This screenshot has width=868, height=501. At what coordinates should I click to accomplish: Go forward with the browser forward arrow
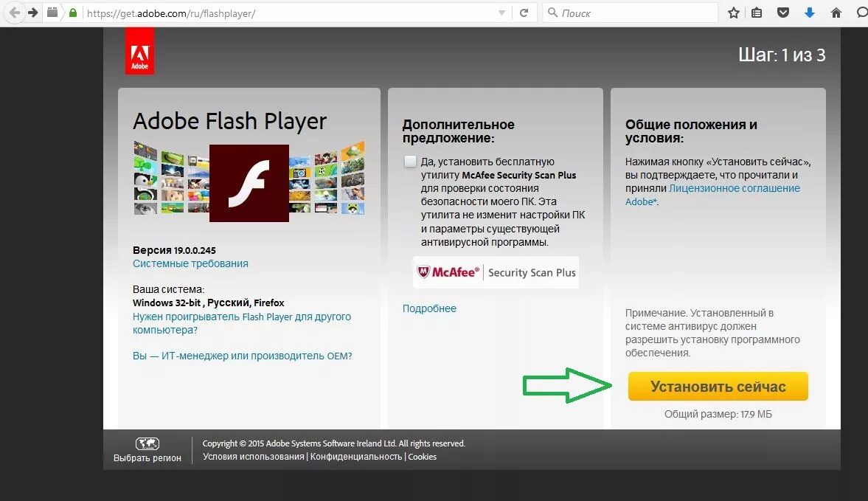click(33, 13)
